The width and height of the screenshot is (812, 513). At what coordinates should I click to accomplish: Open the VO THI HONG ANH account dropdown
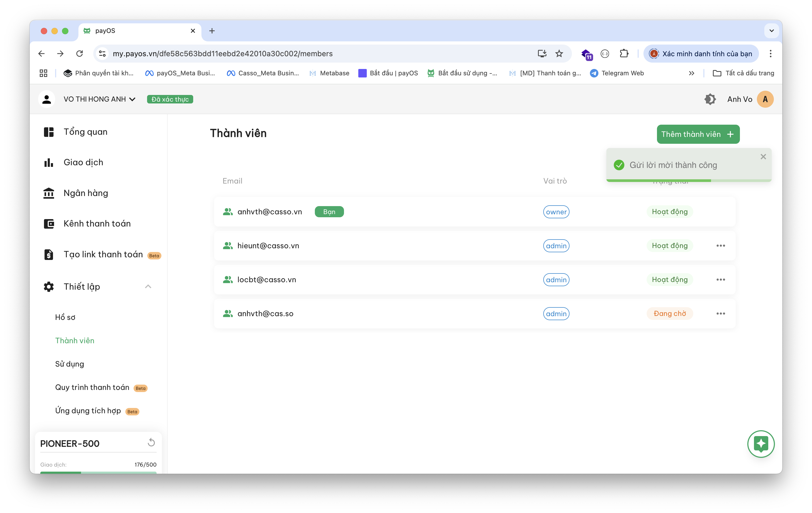tap(99, 99)
